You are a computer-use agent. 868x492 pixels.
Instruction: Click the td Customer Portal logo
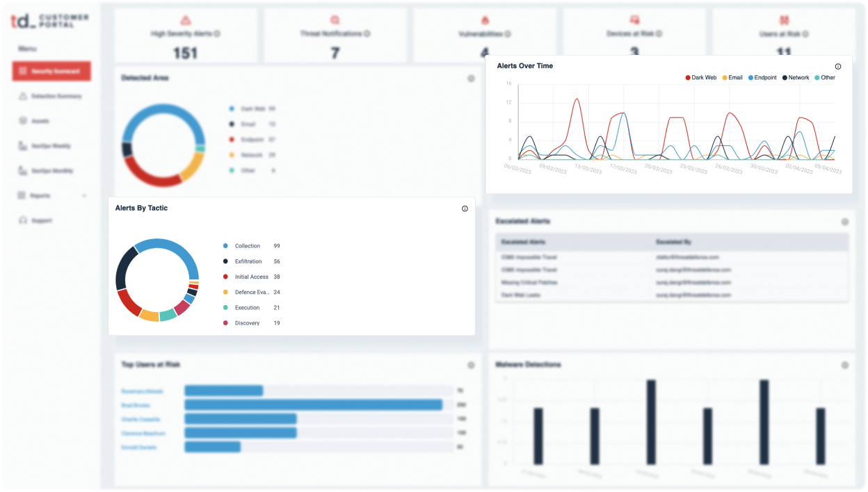tap(49, 20)
